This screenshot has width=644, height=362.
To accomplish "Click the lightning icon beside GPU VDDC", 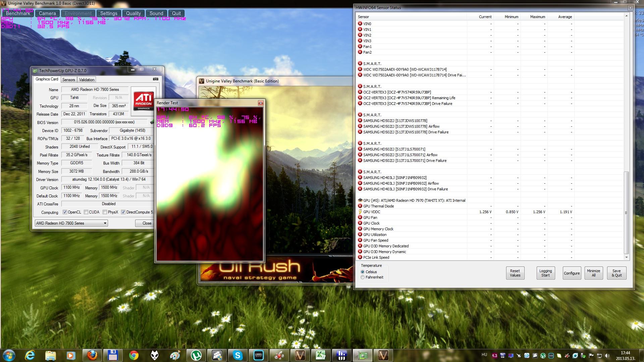I will 360,212.
